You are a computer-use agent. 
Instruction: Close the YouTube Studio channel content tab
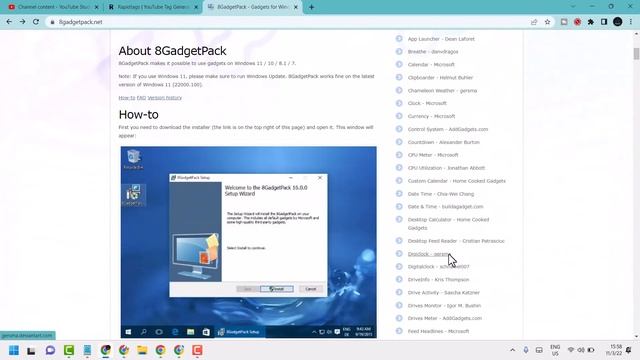click(x=97, y=7)
